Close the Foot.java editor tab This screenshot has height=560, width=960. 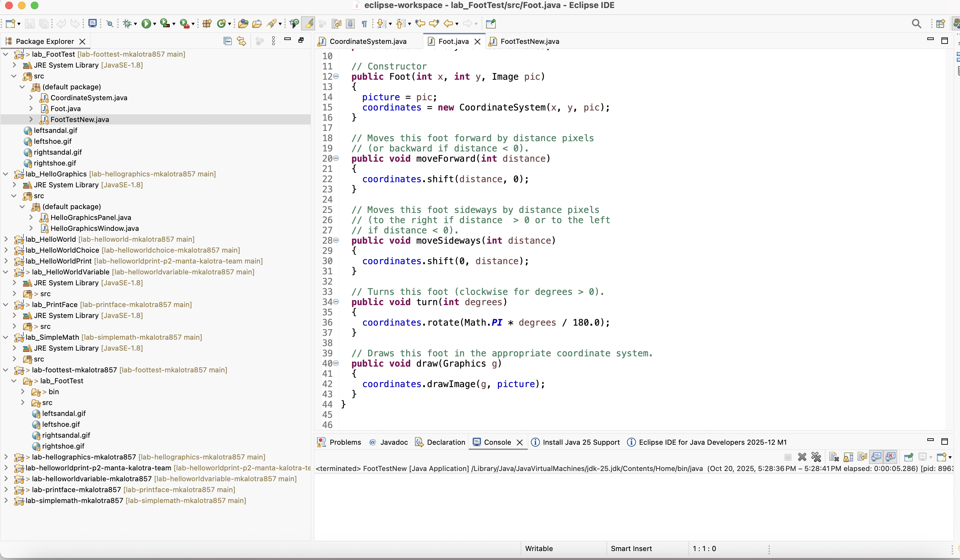coord(477,42)
